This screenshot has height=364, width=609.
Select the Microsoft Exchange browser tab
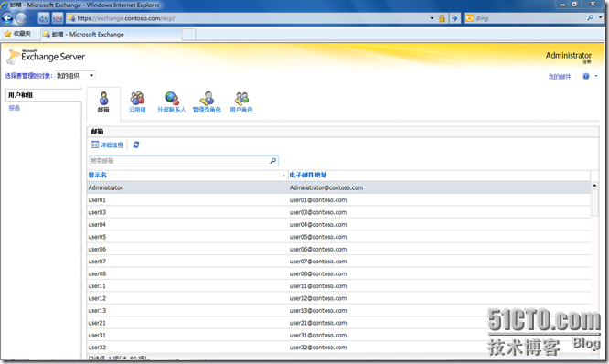pos(111,35)
